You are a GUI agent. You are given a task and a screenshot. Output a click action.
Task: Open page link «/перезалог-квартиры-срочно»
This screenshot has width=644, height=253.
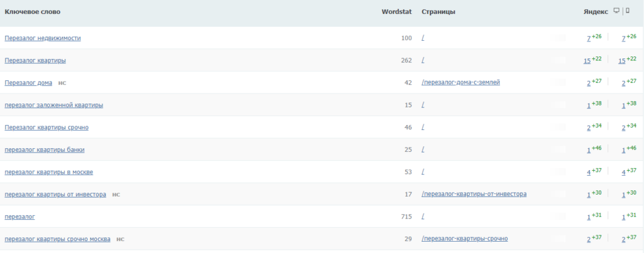[465, 239]
